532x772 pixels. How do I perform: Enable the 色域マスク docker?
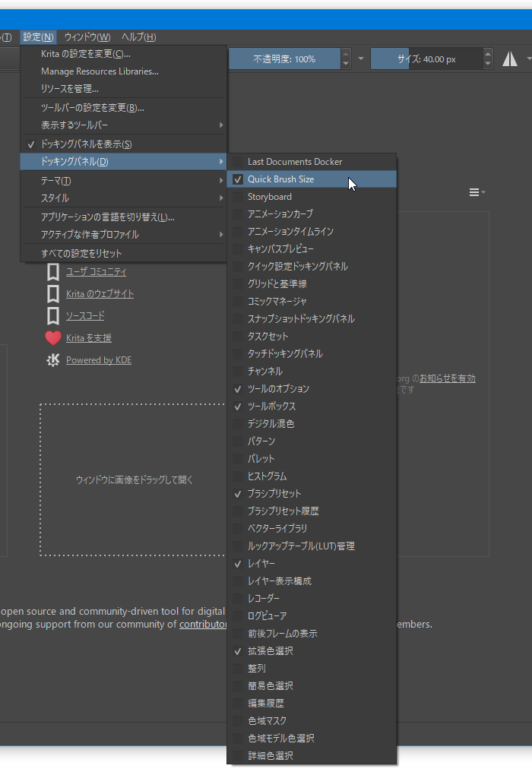tap(312, 721)
